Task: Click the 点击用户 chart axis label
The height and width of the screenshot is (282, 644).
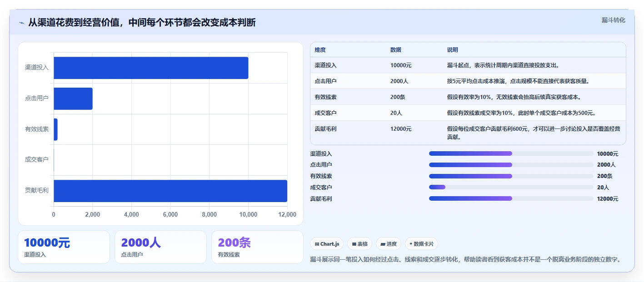Action: (x=37, y=98)
